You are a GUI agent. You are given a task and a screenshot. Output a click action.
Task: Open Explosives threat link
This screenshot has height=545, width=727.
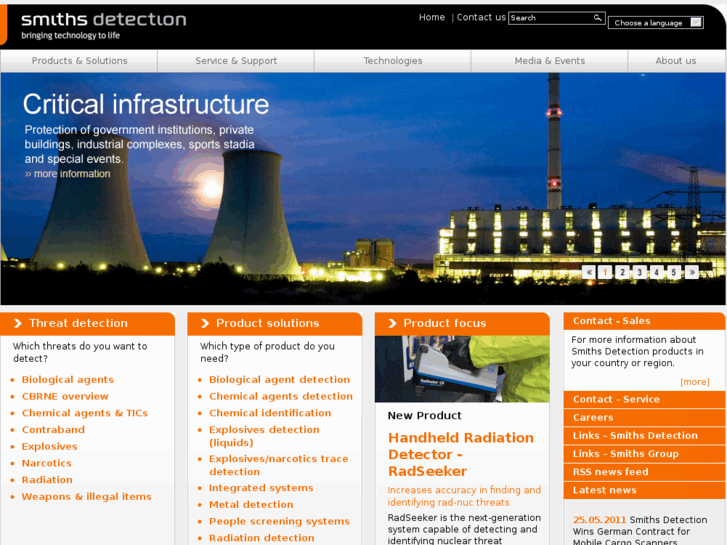tap(50, 446)
